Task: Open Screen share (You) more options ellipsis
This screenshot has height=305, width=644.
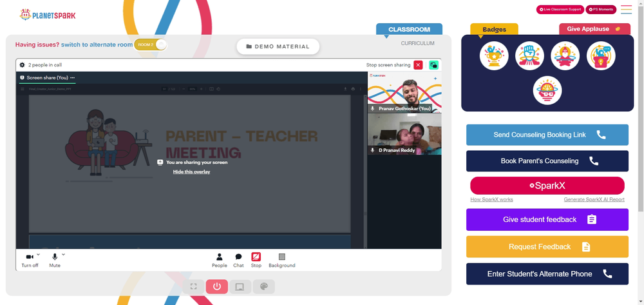Action: 73,77
